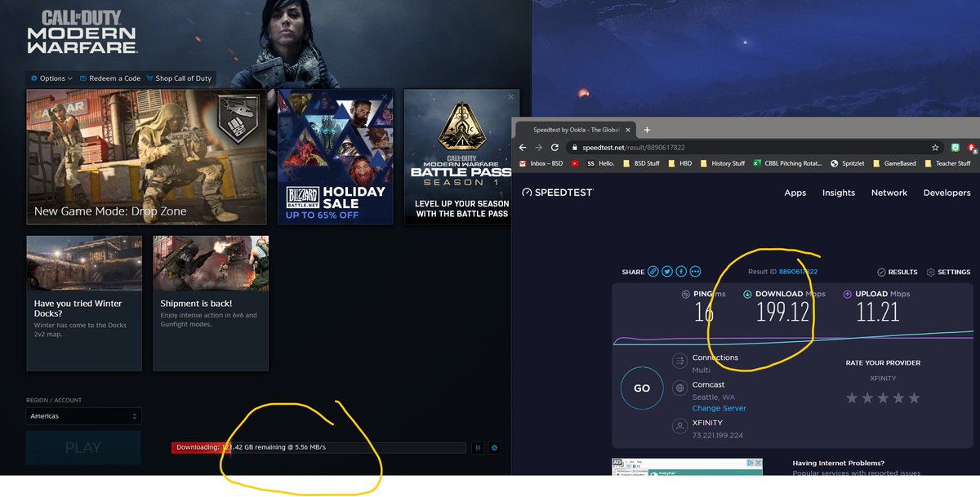Click the Connections Multi icon

(x=679, y=362)
